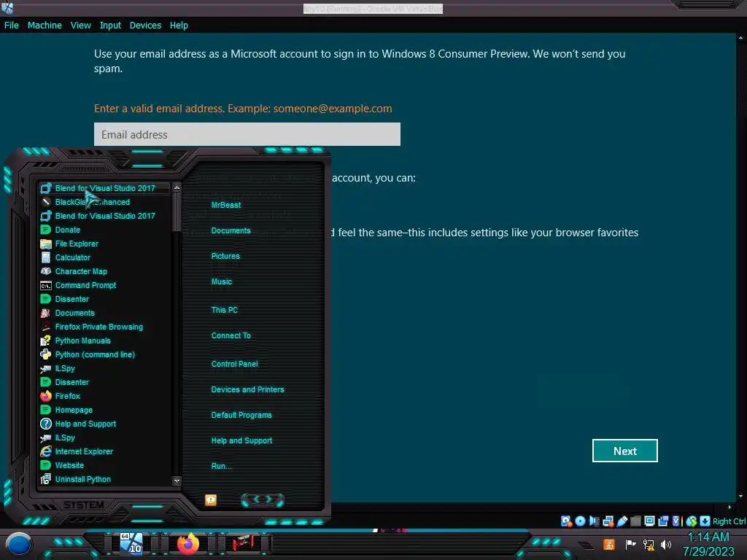
Task: Click the network warning tray icon
Action: point(648,544)
